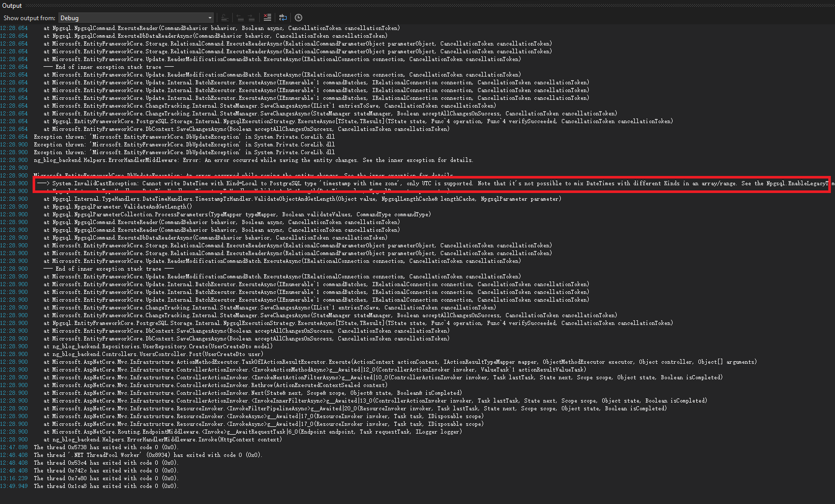Screen dimensions: 835x504
Task: Click the thread 0x53c4 has exited line
Action: pos(106,463)
